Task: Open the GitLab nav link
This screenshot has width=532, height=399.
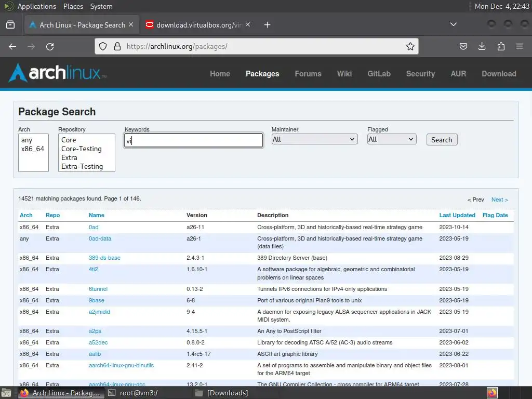Action: coord(379,74)
